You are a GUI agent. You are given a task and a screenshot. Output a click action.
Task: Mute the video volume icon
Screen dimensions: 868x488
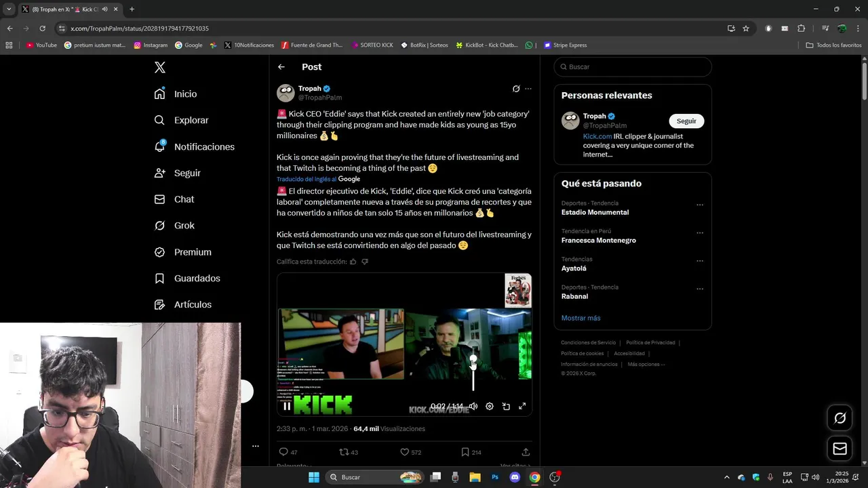473,406
